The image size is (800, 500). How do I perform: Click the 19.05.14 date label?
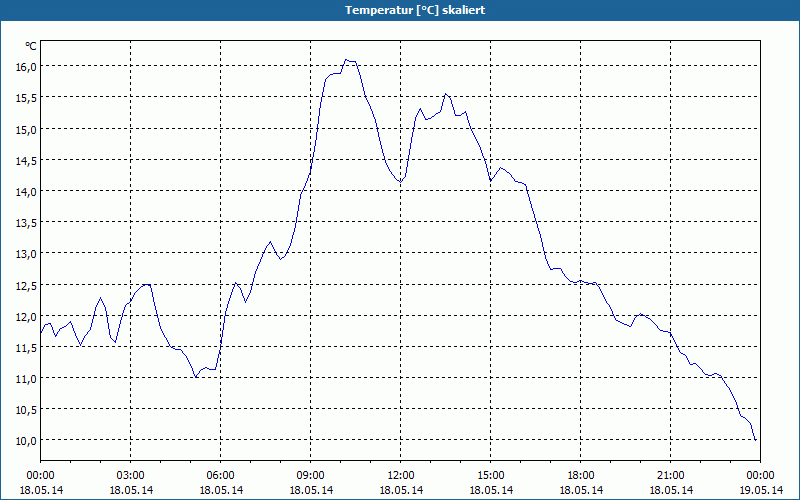[761, 490]
